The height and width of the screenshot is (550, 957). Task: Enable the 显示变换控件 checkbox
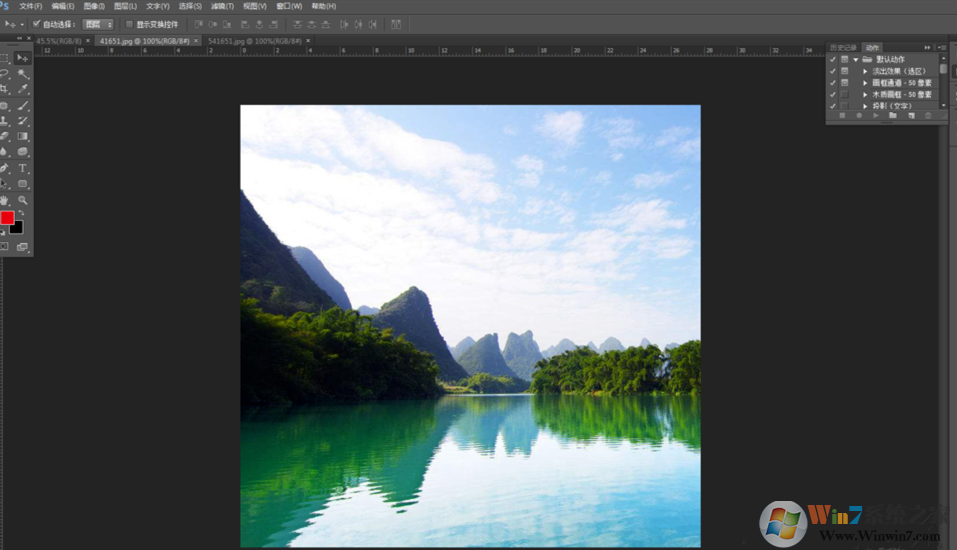(x=129, y=24)
